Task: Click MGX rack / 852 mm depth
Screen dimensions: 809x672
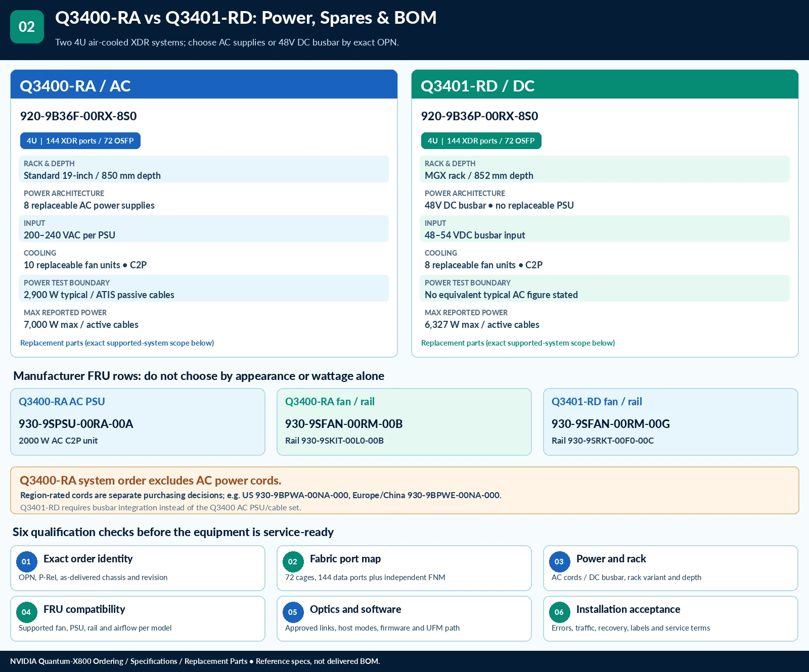Action: 479,176
